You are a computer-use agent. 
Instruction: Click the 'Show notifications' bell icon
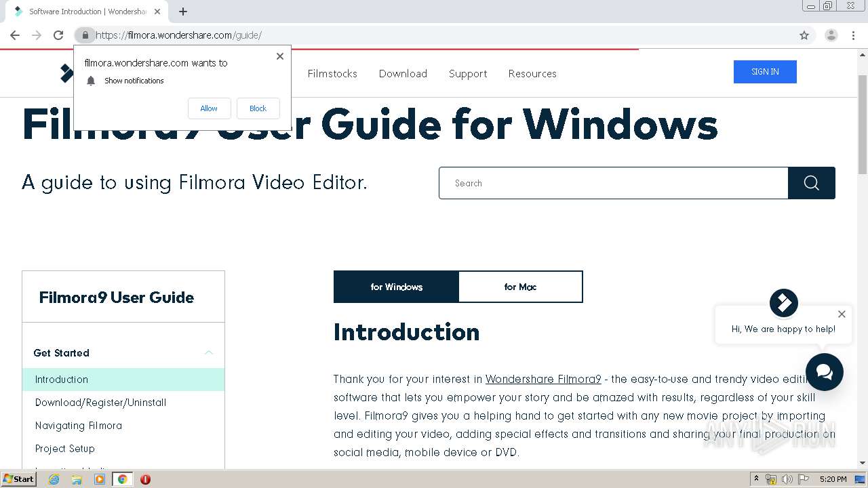pos(91,81)
